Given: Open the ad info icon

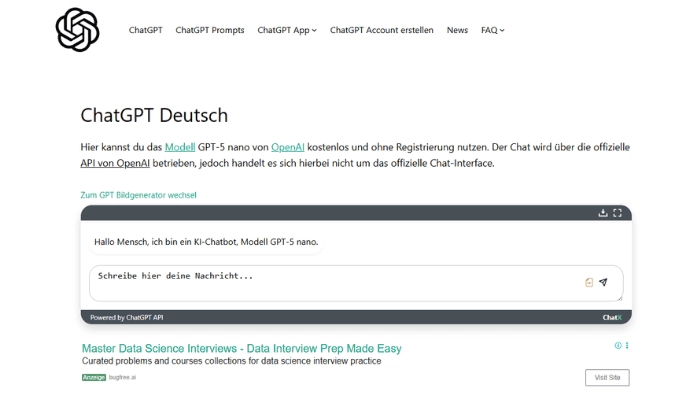Looking at the screenshot, I should [x=618, y=346].
